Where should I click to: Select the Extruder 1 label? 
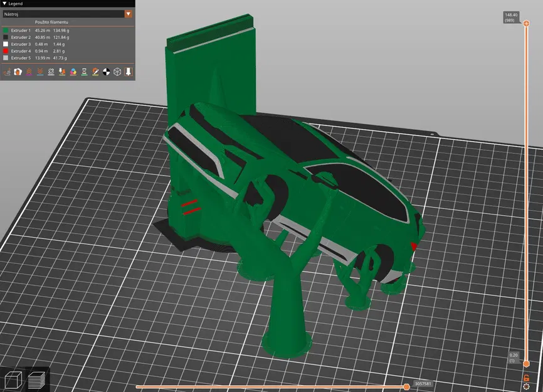coord(21,31)
